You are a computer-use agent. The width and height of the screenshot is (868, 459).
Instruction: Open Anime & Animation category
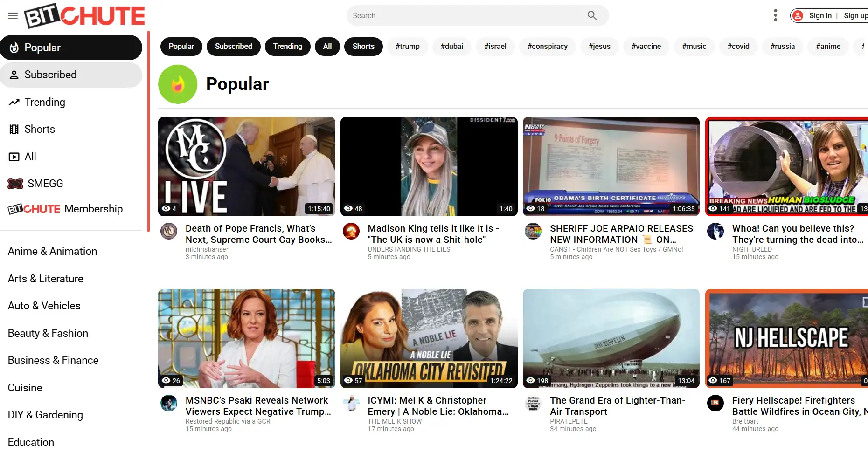point(53,251)
